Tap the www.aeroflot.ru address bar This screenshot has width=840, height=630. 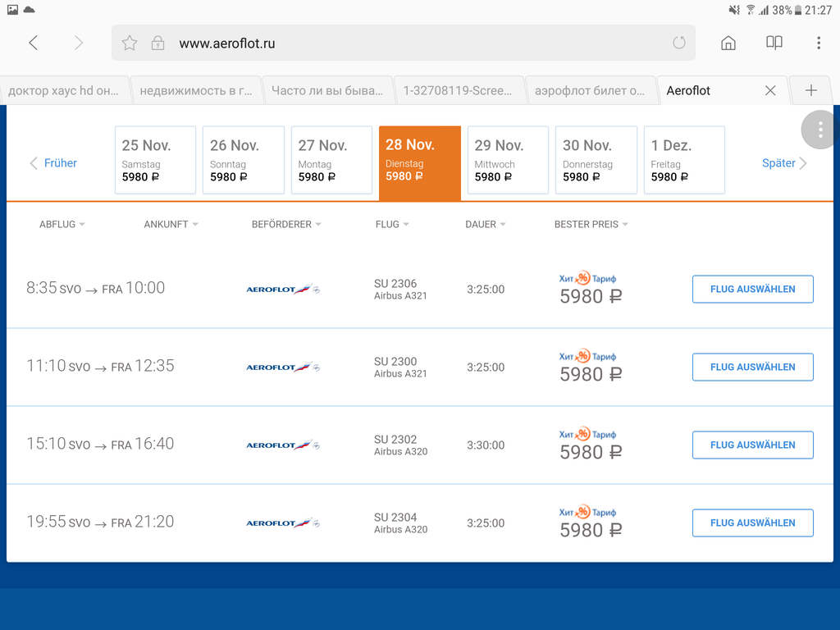coord(404,43)
